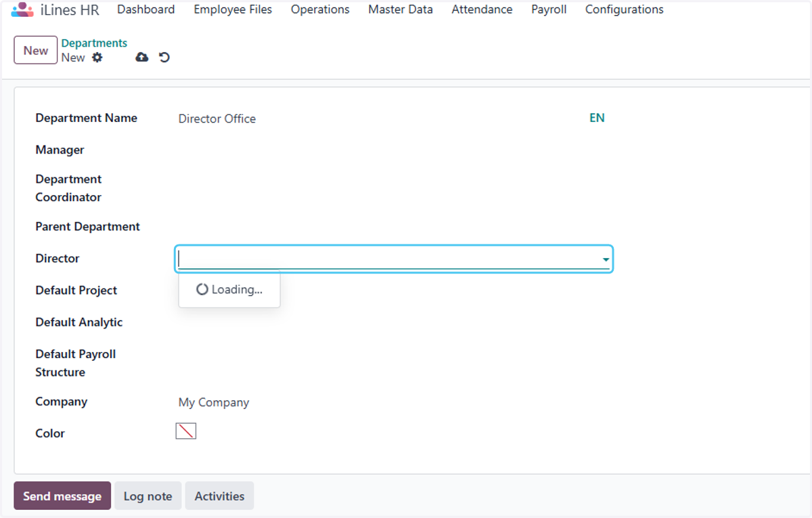Focus the Department Name field
The height and width of the screenshot is (518, 812).
[379, 118]
